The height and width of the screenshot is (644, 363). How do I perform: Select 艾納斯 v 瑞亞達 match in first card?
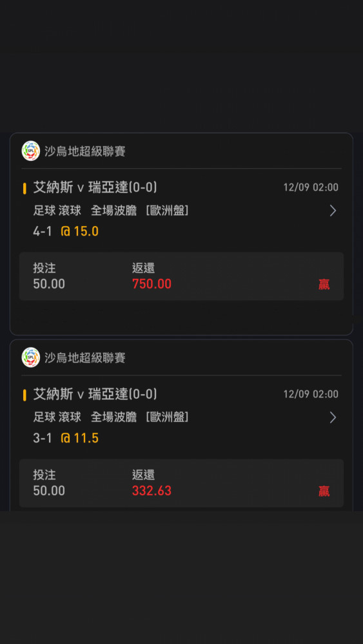point(95,187)
